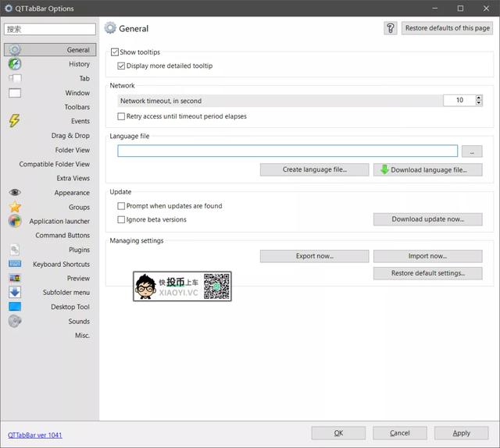Enable Prompt when updates are found
The height and width of the screenshot is (448, 500).
click(x=121, y=206)
